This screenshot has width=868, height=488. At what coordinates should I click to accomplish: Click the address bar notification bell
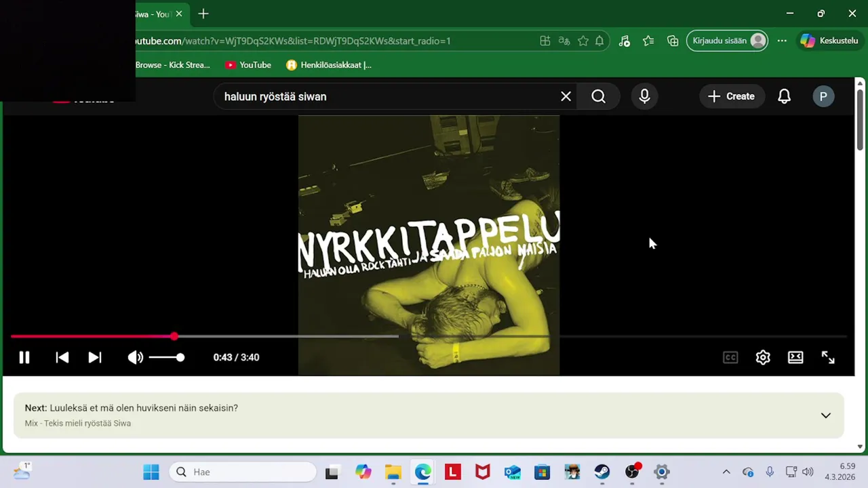pos(599,41)
